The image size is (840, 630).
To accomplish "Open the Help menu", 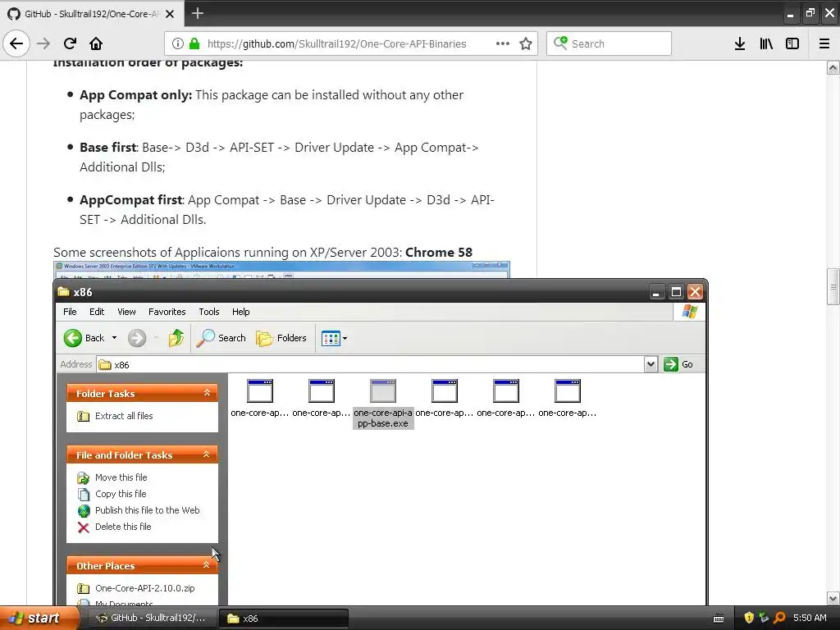I will click(240, 312).
